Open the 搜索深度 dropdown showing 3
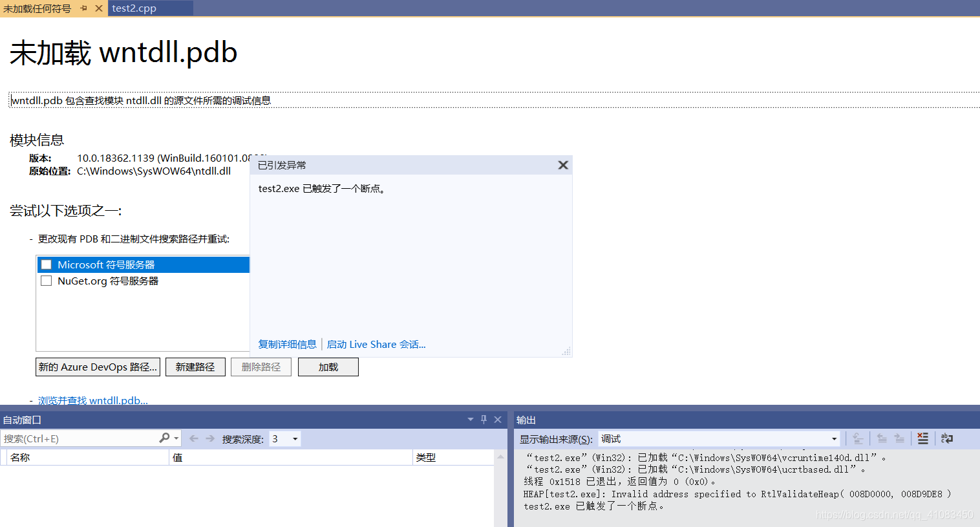980x527 pixels. click(284, 438)
